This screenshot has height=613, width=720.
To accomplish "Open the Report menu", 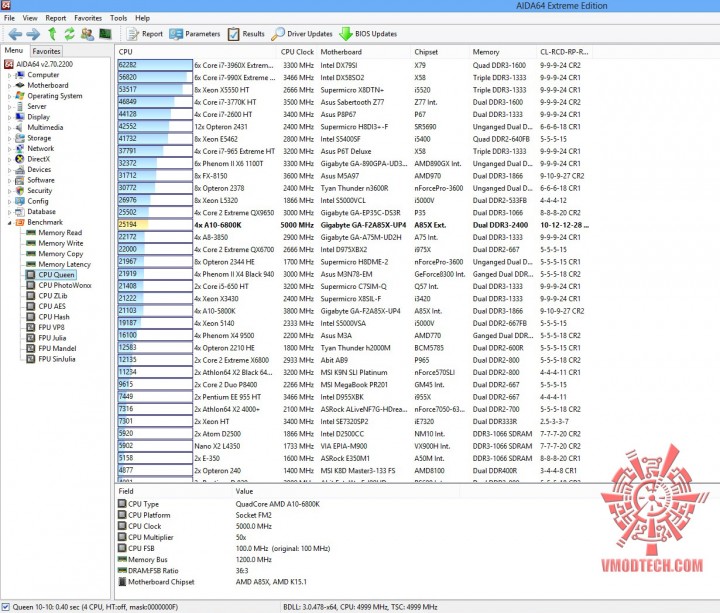I will [x=56, y=18].
